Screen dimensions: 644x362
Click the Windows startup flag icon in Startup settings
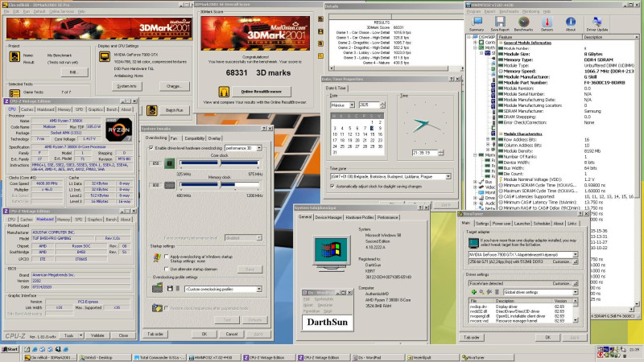point(156,257)
